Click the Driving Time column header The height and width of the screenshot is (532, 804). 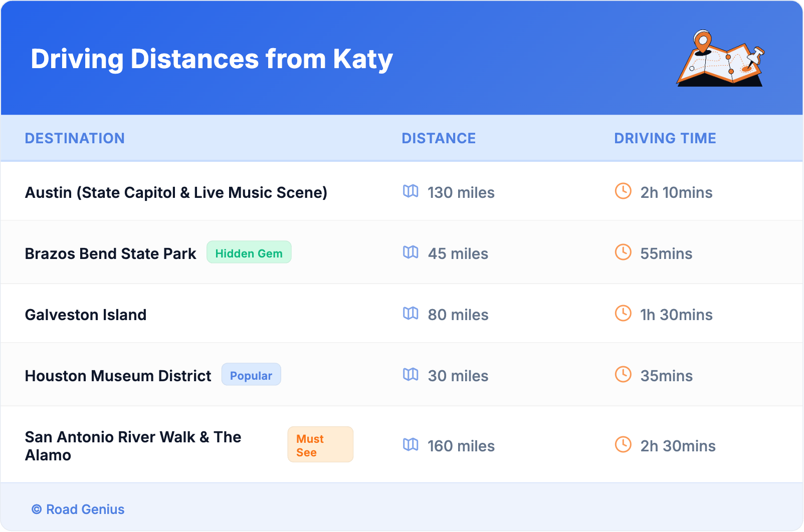point(665,138)
